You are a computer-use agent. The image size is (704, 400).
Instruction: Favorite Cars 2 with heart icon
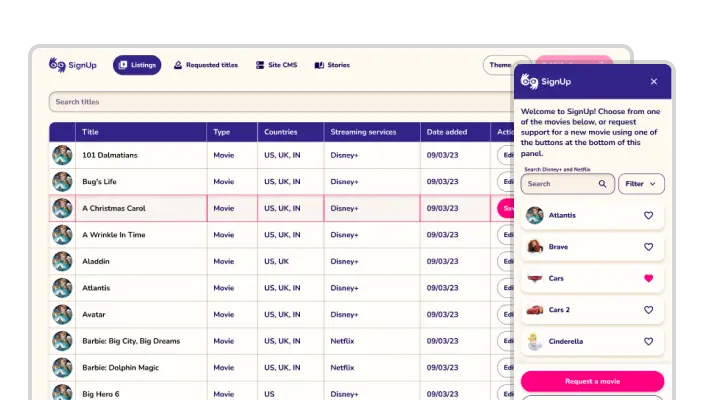coord(648,310)
